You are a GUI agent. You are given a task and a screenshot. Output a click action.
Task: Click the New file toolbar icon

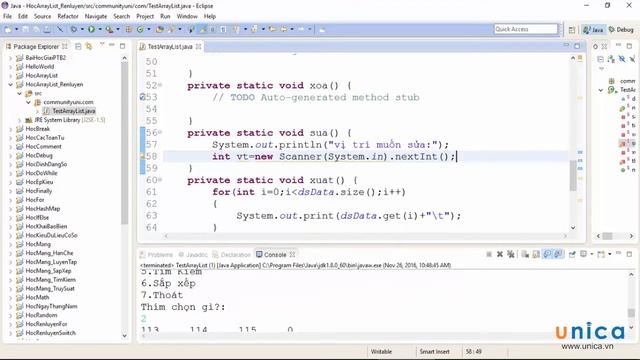(x=8, y=29)
